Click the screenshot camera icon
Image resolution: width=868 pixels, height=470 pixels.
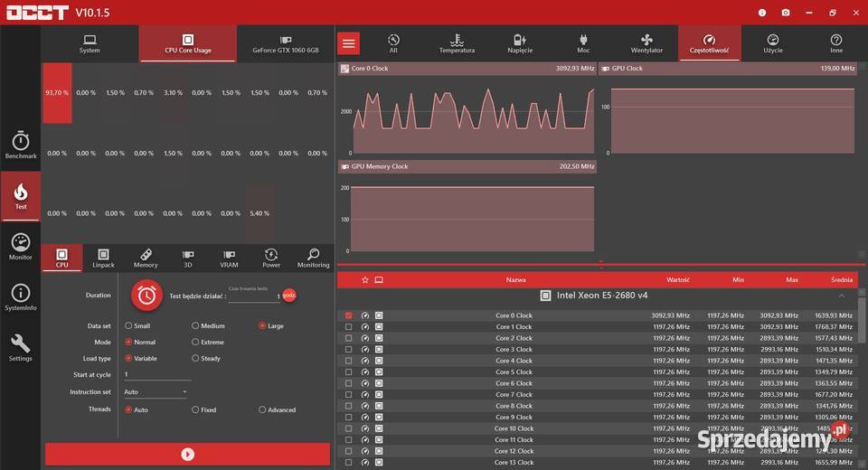pos(786,13)
